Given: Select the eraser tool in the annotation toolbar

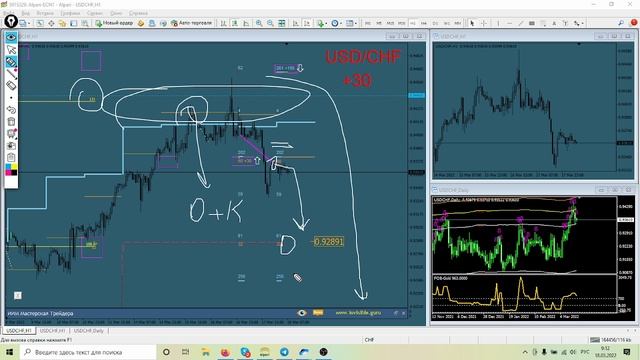Looking at the screenshot, I should pyautogui.click(x=11, y=85).
